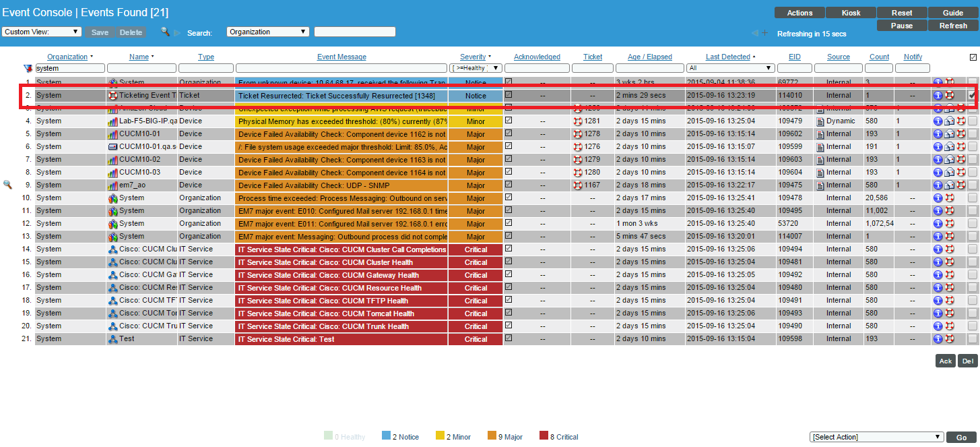Click the funnel filter icon beside the Organization filter
The height and width of the screenshot is (447, 980).
(x=28, y=68)
